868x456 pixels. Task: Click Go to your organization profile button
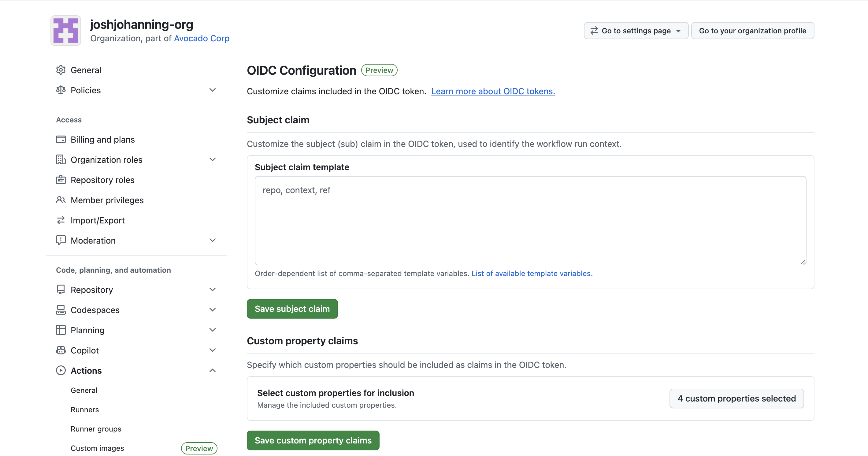(752, 31)
